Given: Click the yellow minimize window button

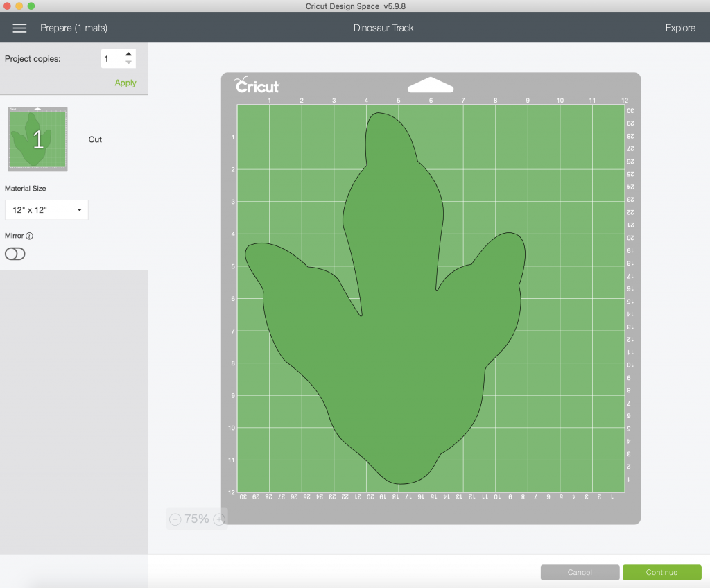Looking at the screenshot, I should [x=19, y=6].
